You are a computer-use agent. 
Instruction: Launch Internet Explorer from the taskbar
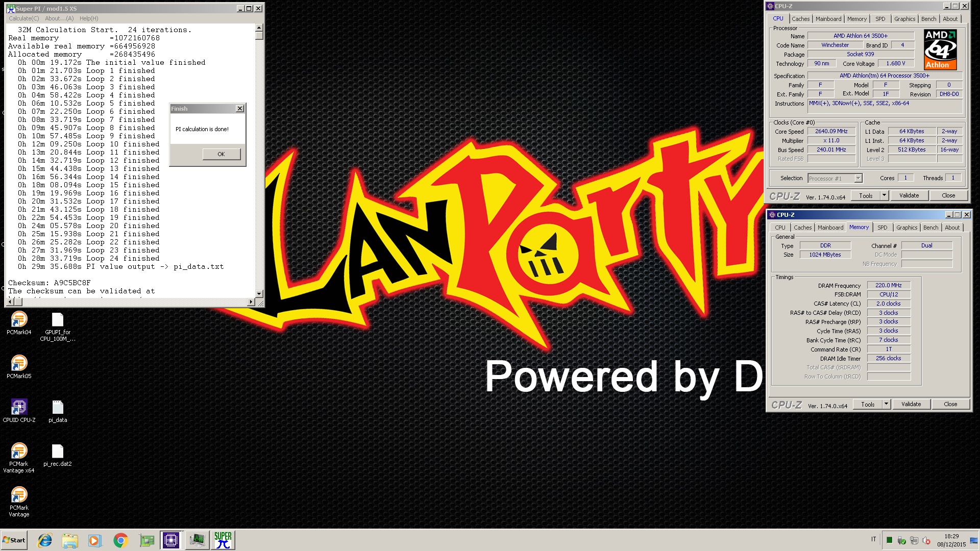(45, 540)
